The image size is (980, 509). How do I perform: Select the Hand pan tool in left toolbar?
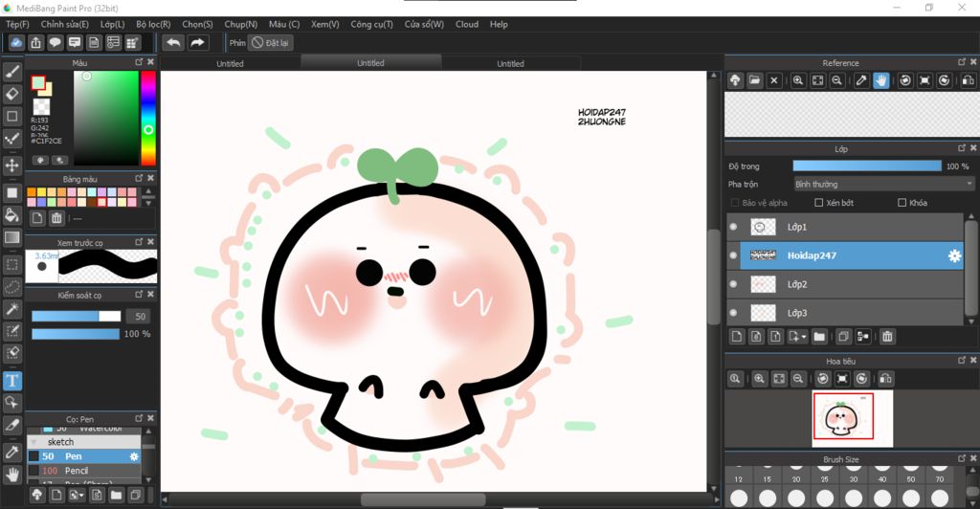point(12,475)
